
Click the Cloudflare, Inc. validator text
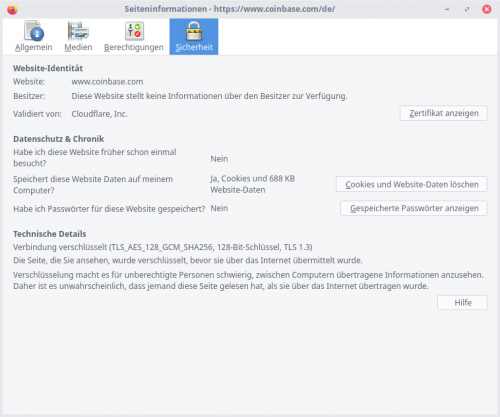coord(99,114)
